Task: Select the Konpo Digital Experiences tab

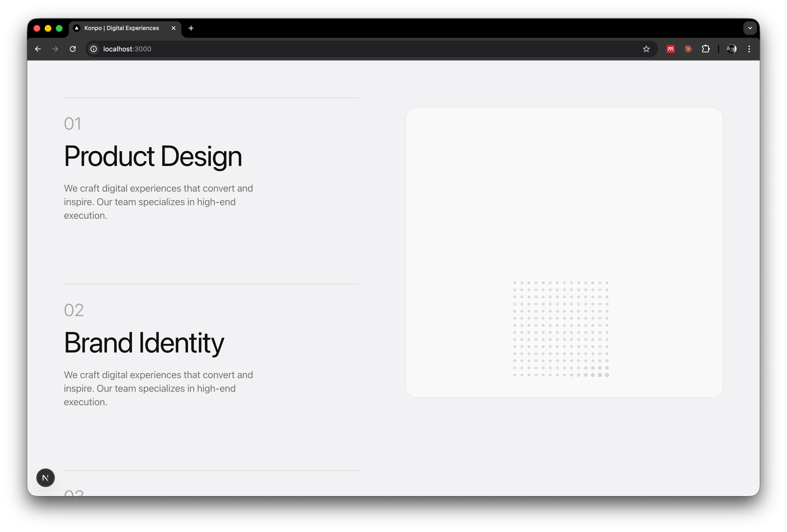Action: tap(121, 28)
